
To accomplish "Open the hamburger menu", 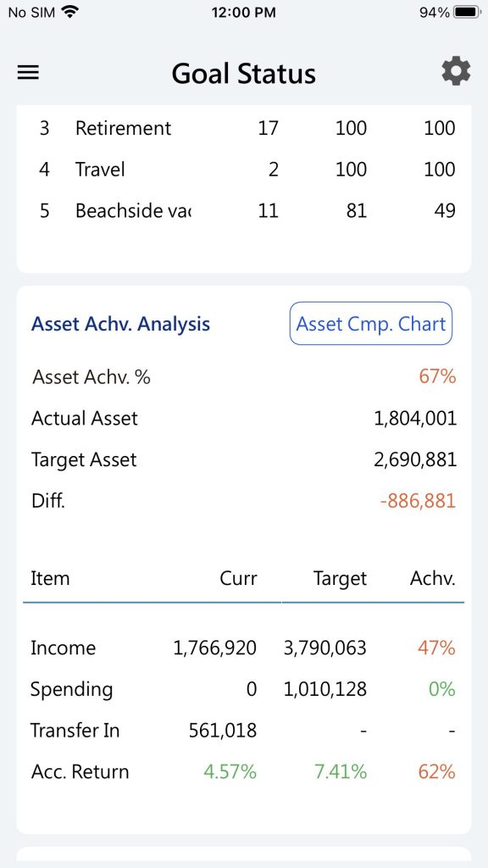I will pos(28,73).
